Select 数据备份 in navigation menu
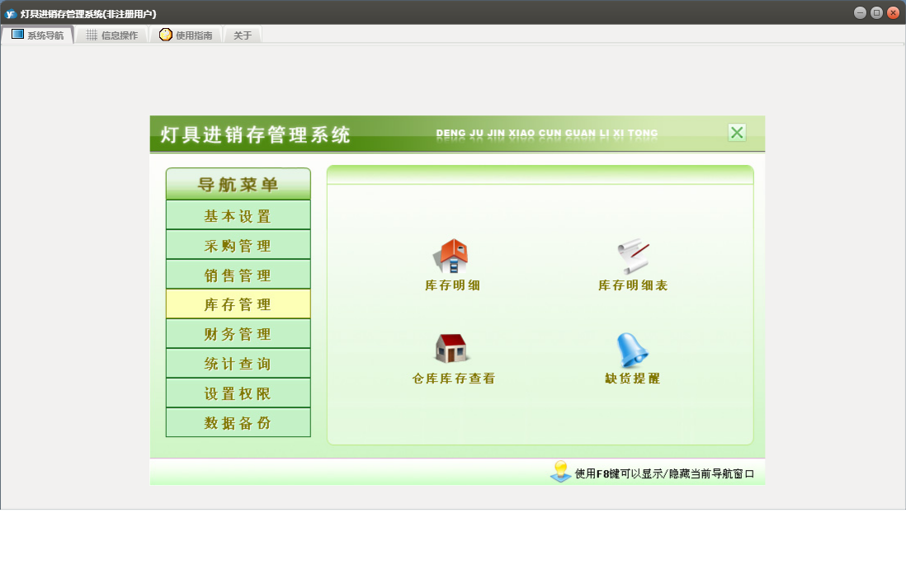 coord(238,423)
